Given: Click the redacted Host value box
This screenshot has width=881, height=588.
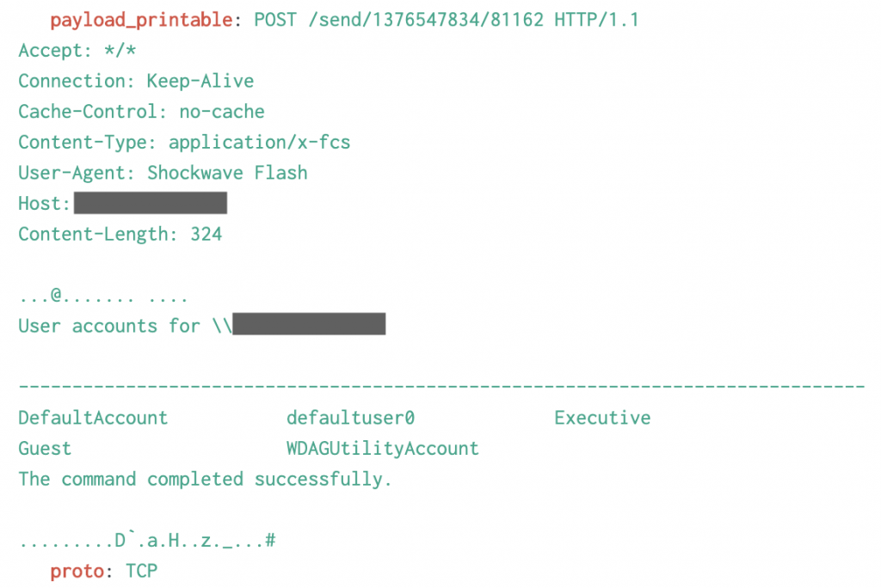Looking at the screenshot, I should tap(151, 203).
